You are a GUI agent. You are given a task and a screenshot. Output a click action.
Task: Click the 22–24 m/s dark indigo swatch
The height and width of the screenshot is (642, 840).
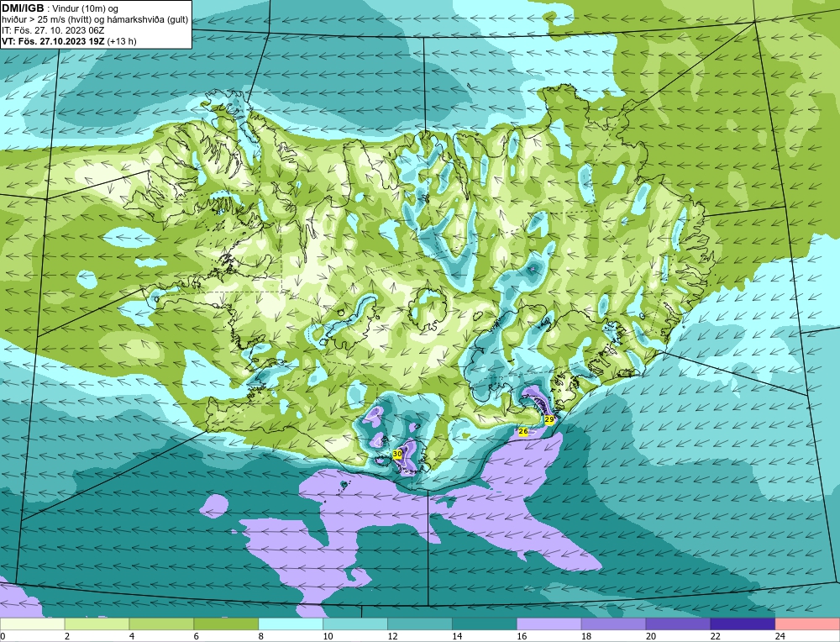coord(743,624)
